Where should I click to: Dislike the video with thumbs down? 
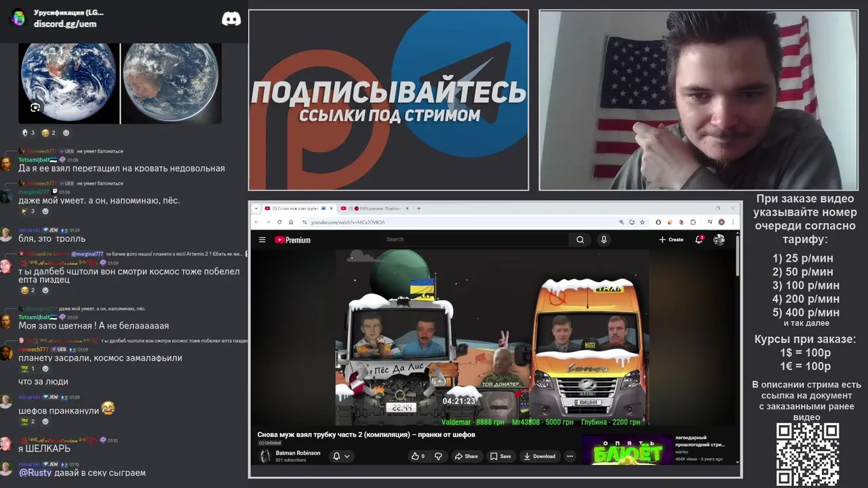coord(438,456)
